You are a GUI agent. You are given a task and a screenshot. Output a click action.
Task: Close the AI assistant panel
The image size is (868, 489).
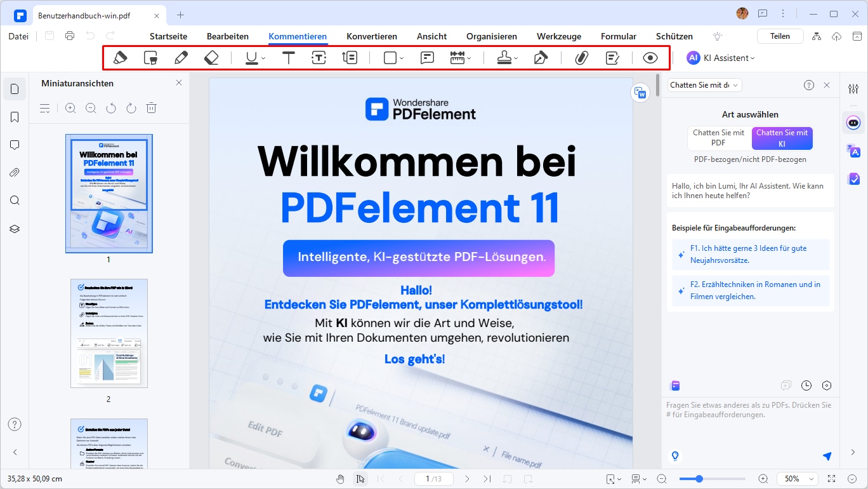pyautogui.click(x=827, y=85)
